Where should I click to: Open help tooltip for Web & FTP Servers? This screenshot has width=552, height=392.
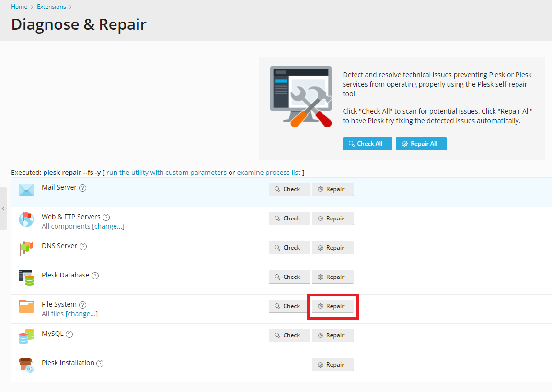coord(106,217)
